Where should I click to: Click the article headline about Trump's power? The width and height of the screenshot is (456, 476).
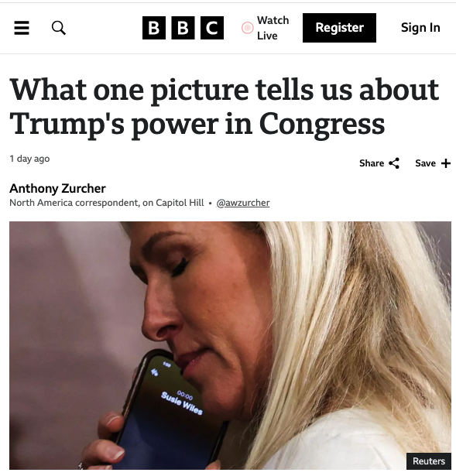coord(224,107)
